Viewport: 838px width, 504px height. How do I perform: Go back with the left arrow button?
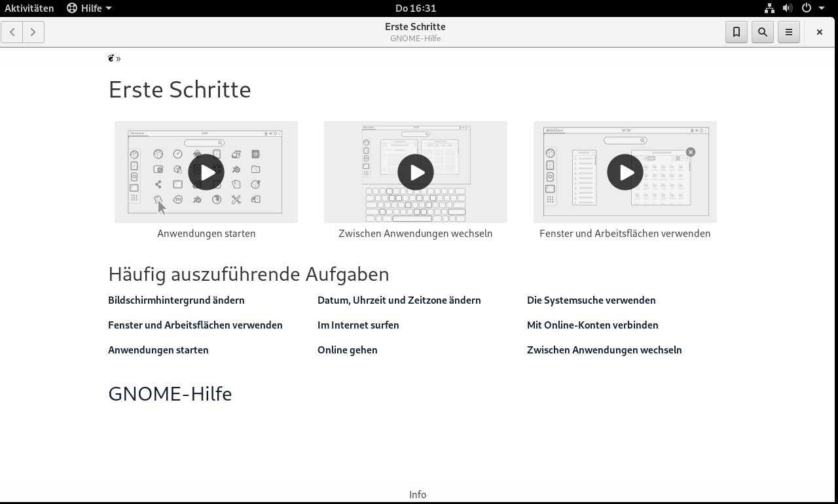pos(12,32)
